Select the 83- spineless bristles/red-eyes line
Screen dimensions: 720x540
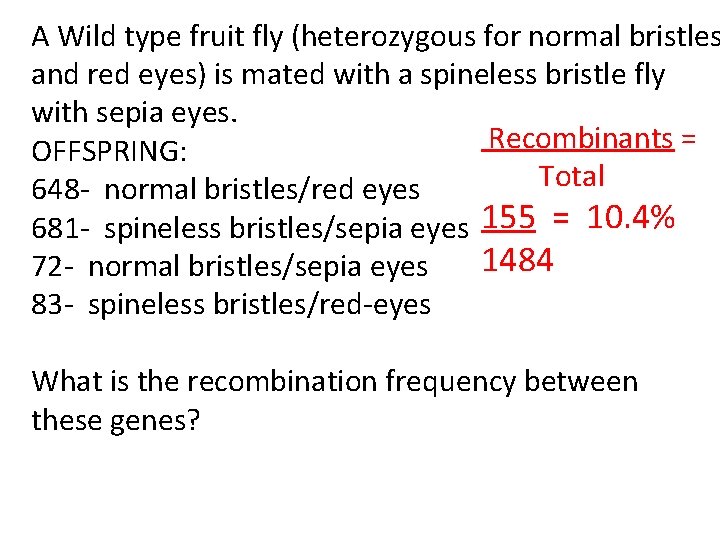pyautogui.click(x=231, y=304)
